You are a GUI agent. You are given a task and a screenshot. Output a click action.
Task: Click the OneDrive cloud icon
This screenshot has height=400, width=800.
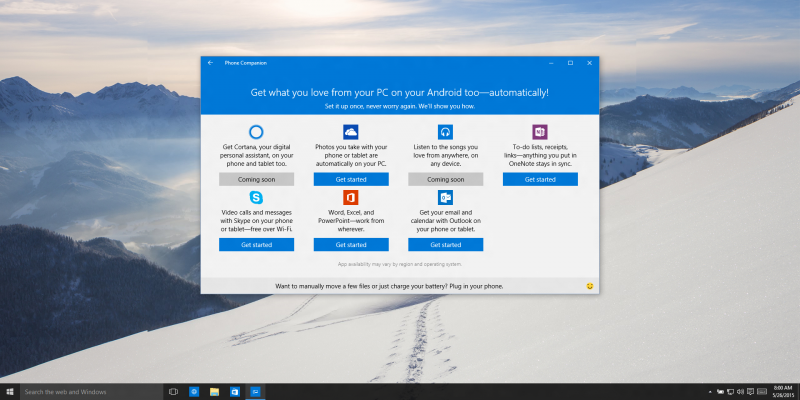(351, 132)
